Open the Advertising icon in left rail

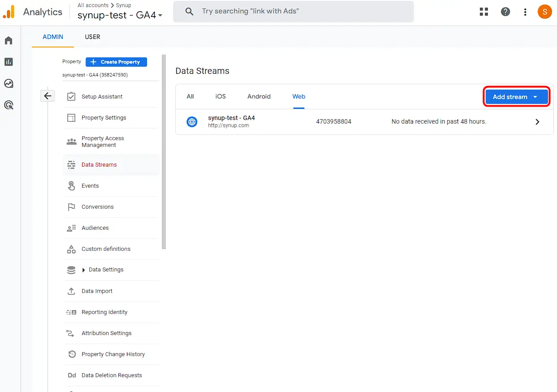point(9,105)
